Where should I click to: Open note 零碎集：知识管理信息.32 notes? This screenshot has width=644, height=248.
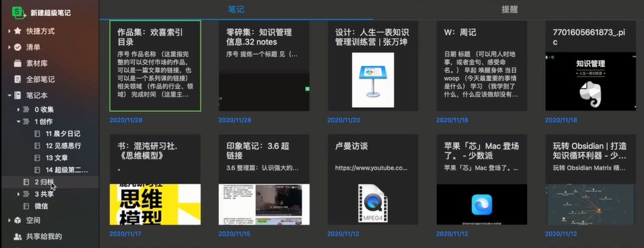(264, 65)
